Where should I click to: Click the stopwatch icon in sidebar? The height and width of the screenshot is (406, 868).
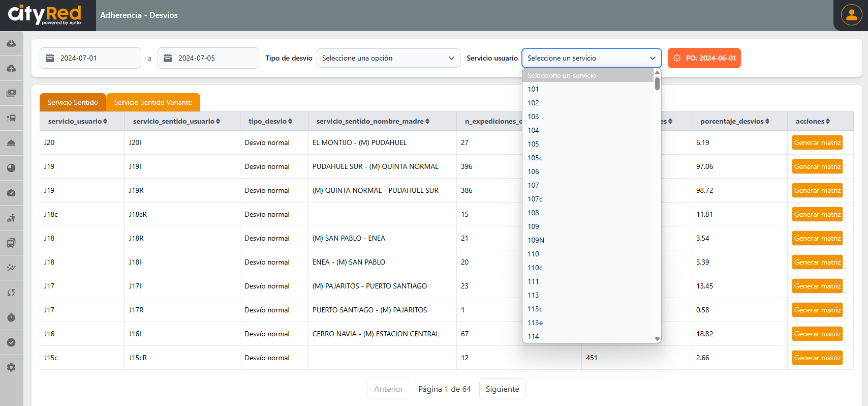tap(11, 317)
